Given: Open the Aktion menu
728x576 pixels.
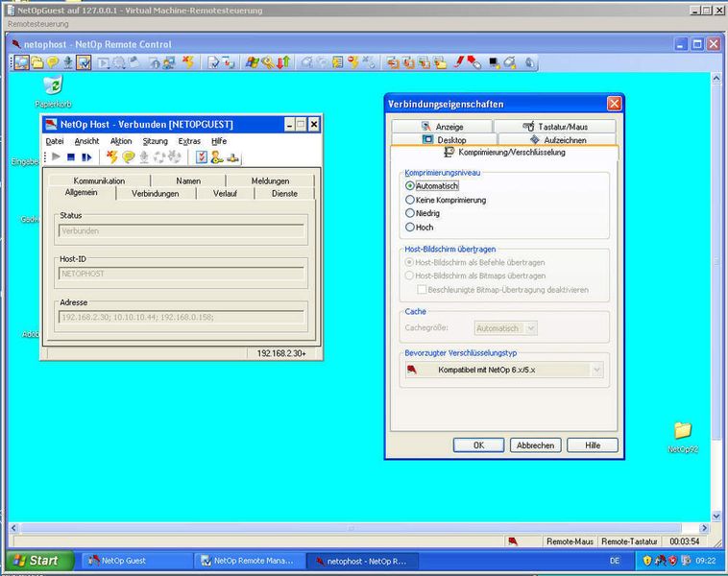Looking at the screenshot, I should (121, 141).
